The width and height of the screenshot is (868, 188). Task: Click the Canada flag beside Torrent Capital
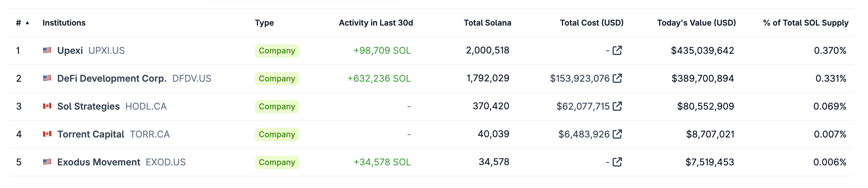click(47, 134)
